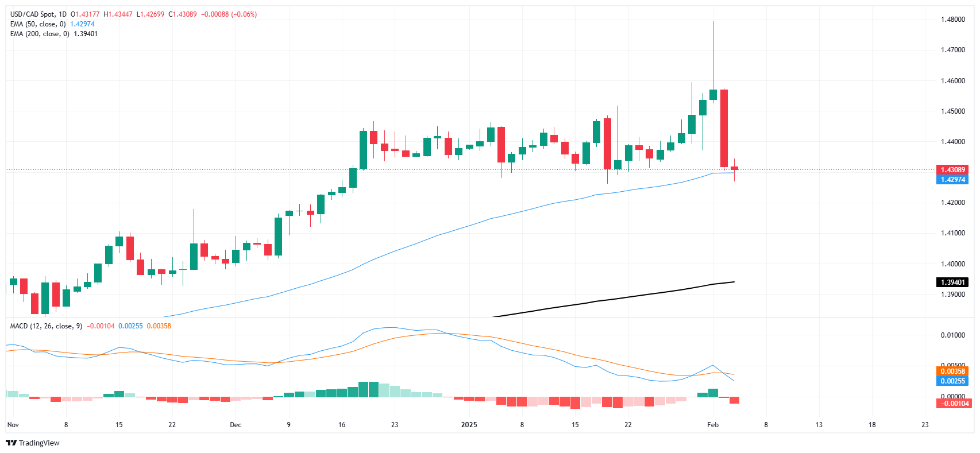The image size is (980, 453).
Task: Click the orange 0.00358 MACD signal tag
Action: pyautogui.click(x=952, y=371)
